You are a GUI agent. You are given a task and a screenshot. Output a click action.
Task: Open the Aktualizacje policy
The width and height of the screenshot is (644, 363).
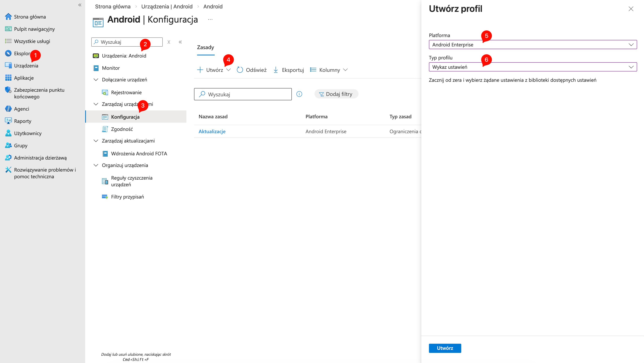(212, 131)
